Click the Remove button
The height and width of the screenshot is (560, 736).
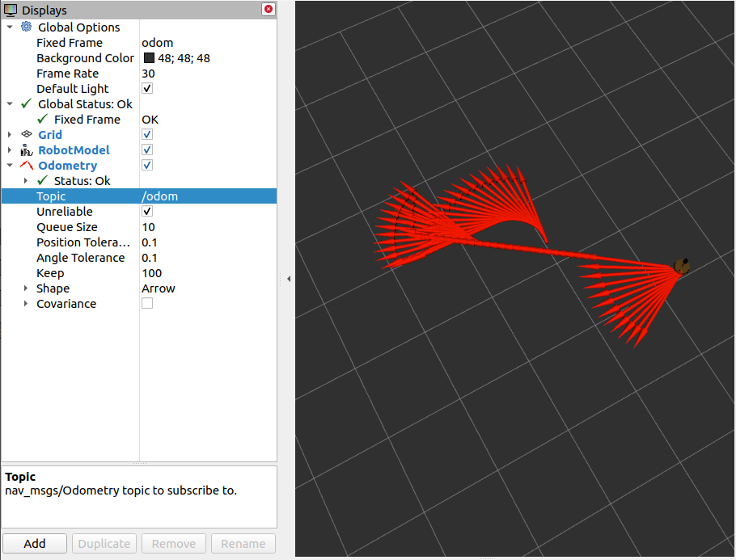174,543
